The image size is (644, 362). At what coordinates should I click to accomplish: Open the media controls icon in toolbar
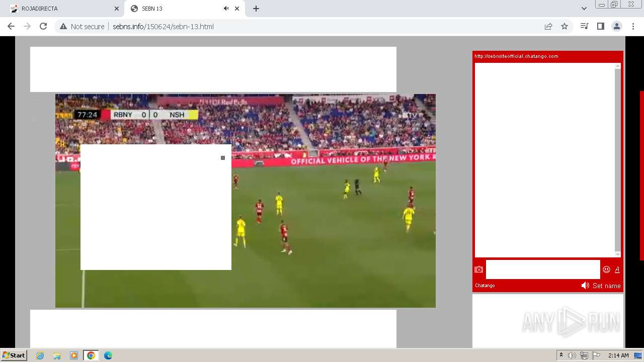584,26
